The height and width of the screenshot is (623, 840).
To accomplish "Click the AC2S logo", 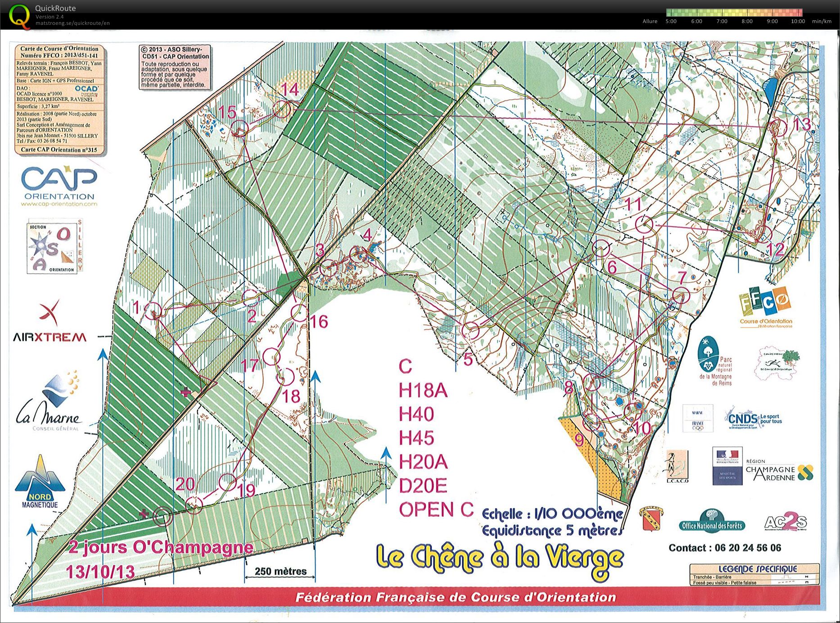I will coord(786,522).
